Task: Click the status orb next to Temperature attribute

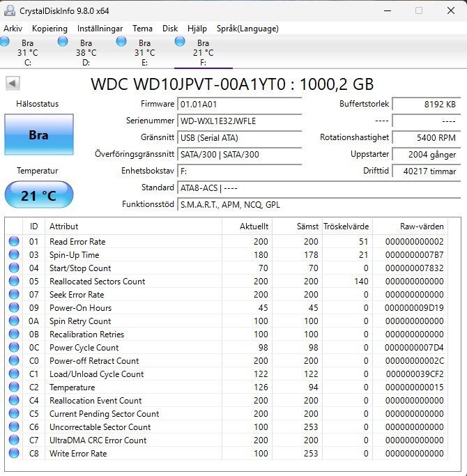Action: pos(14,387)
